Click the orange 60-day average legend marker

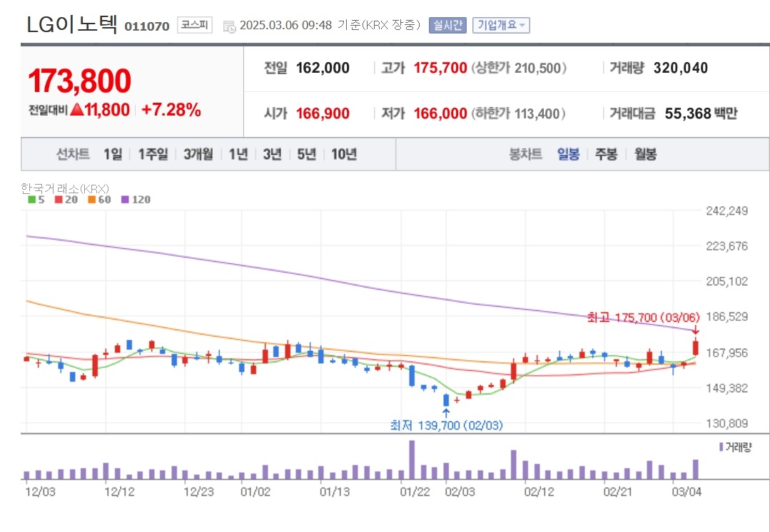coord(91,200)
